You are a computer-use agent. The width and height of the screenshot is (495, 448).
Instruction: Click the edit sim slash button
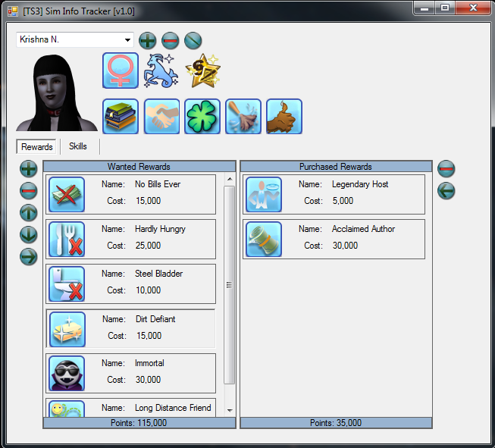click(193, 40)
